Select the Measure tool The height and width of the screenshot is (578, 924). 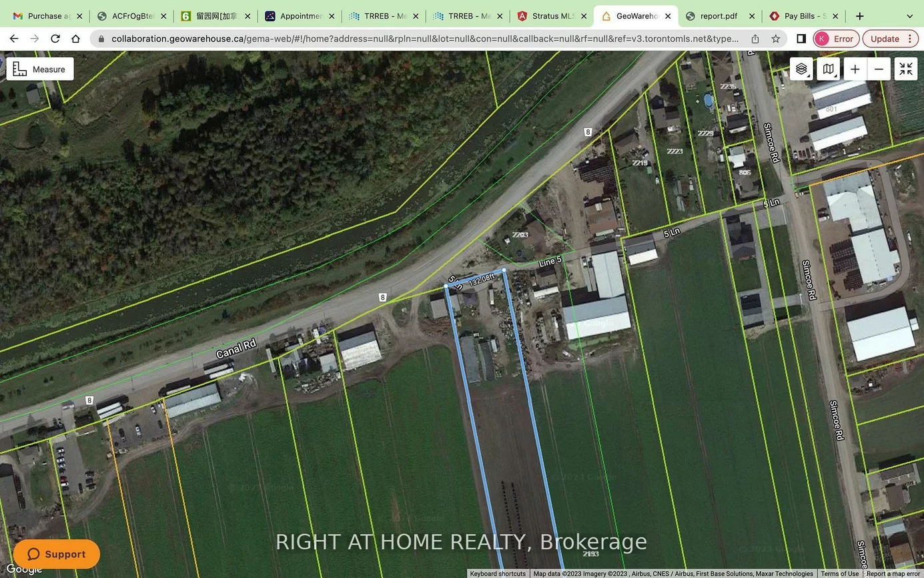(40, 69)
